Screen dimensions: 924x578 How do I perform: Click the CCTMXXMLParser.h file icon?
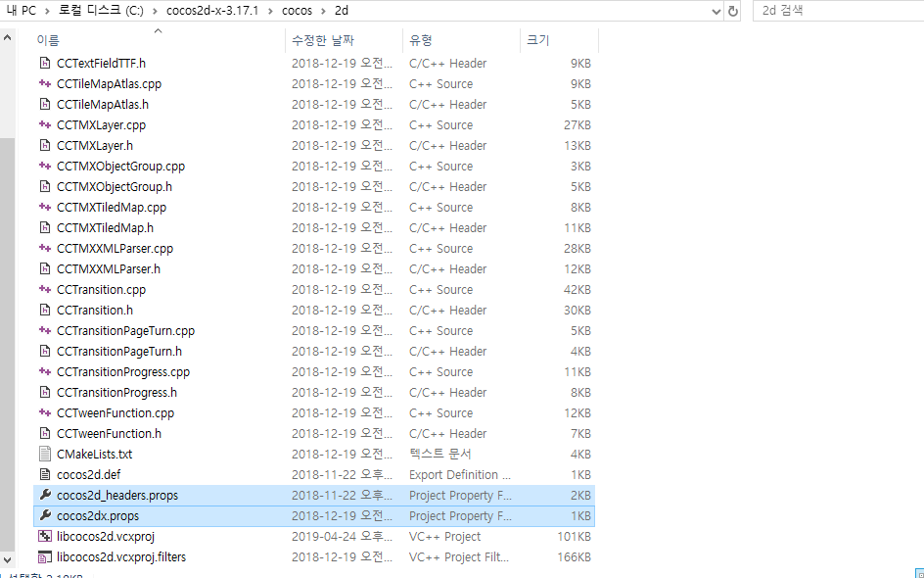45,269
